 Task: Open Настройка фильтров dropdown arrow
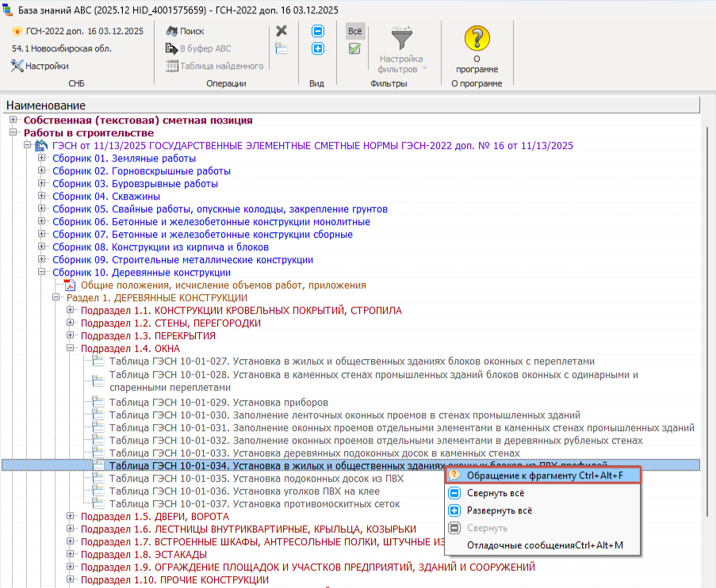coord(425,68)
